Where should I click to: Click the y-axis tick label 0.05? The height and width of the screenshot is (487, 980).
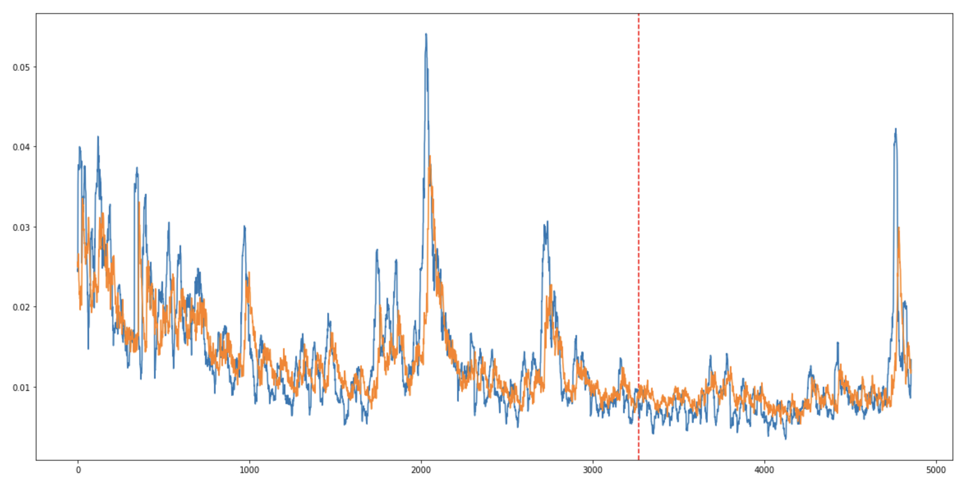tap(21, 67)
